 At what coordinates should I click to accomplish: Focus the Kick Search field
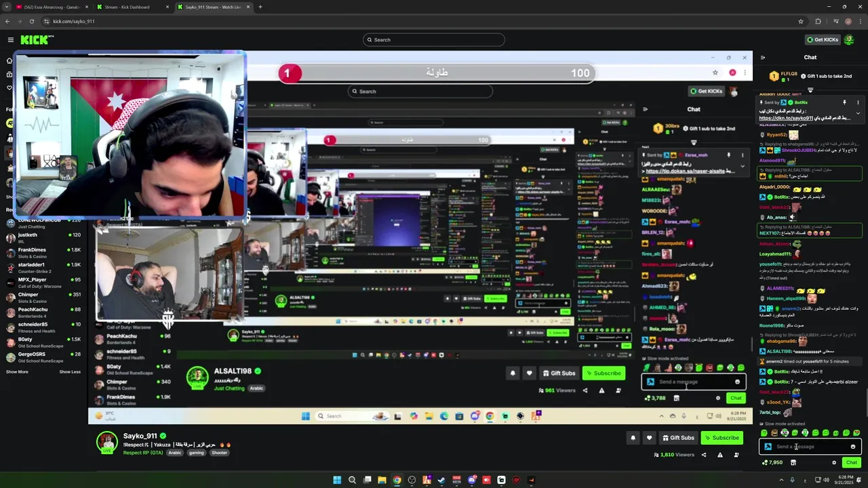click(434, 40)
